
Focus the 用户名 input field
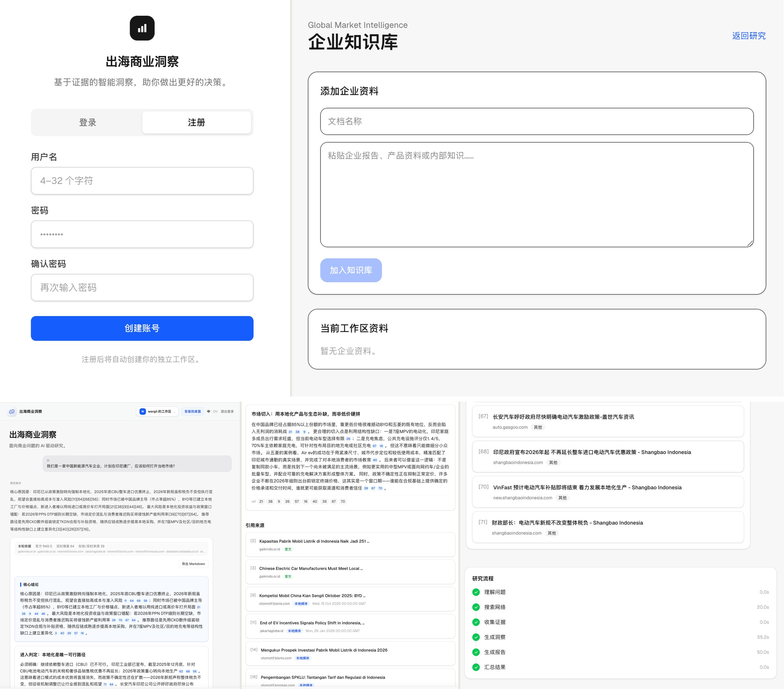click(x=142, y=181)
